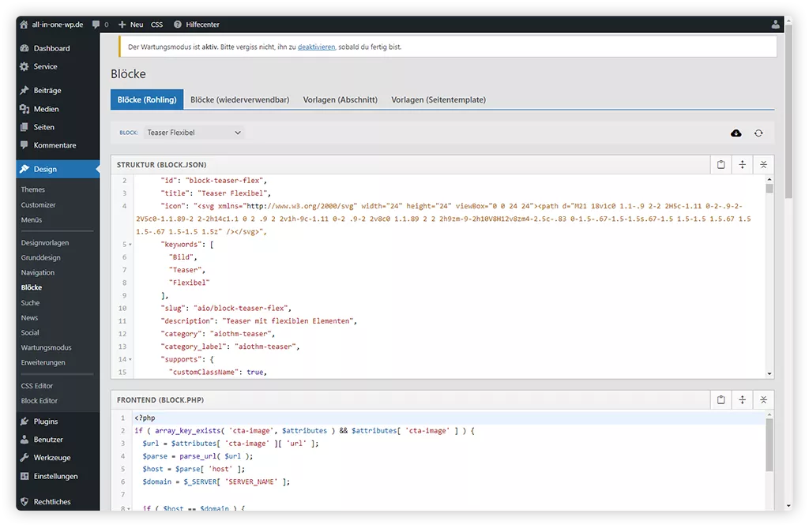Click the refresh sync icon
This screenshot has width=809, height=532.
coord(758,133)
